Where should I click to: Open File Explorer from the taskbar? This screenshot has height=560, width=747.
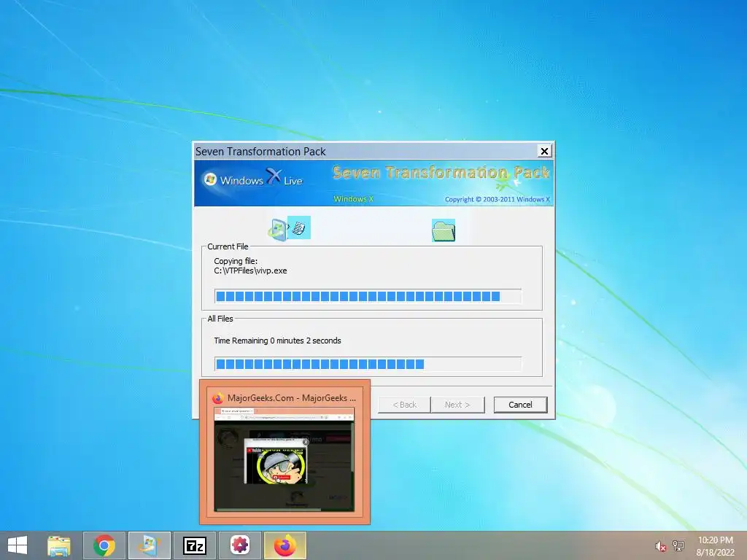coord(59,545)
